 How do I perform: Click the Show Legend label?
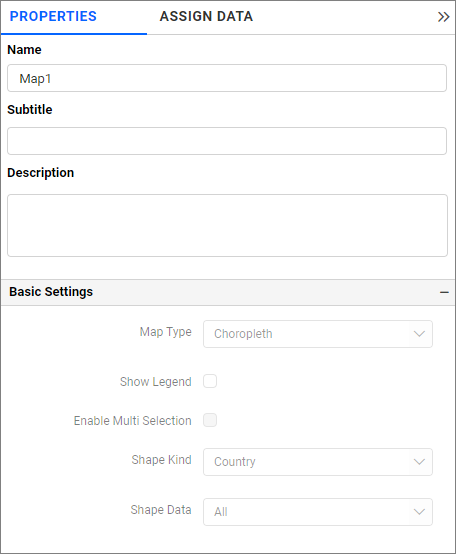tap(156, 382)
